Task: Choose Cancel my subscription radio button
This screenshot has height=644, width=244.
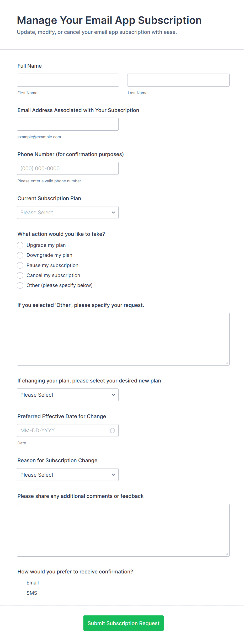Action: coord(20,275)
